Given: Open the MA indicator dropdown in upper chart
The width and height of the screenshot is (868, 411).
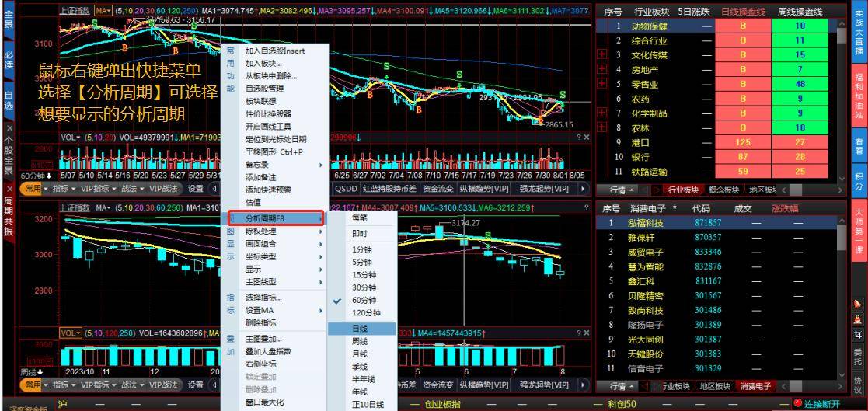Looking at the screenshot, I should pyautogui.click(x=103, y=11).
